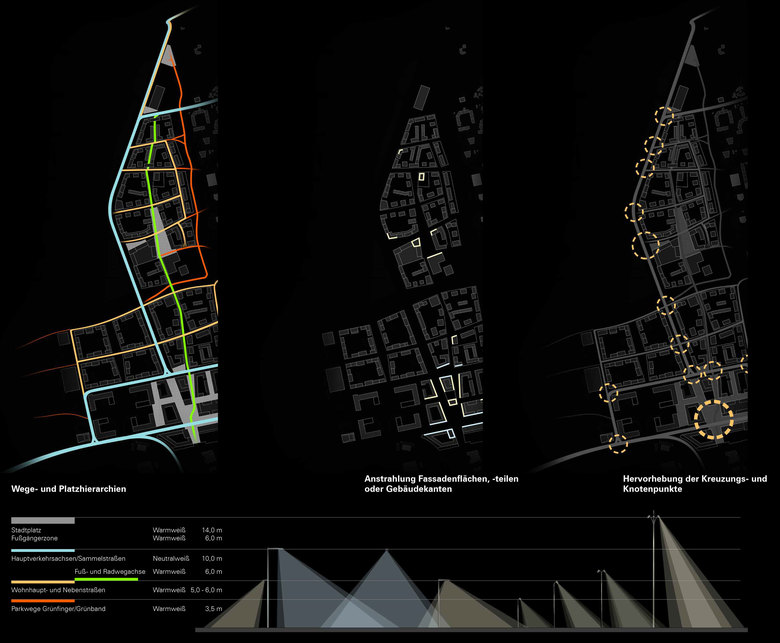This screenshot has width=780, height=643.
Task: Select the "Hauptverkehrsachsen/Sammelstraßen" legend label
Action: (65, 558)
